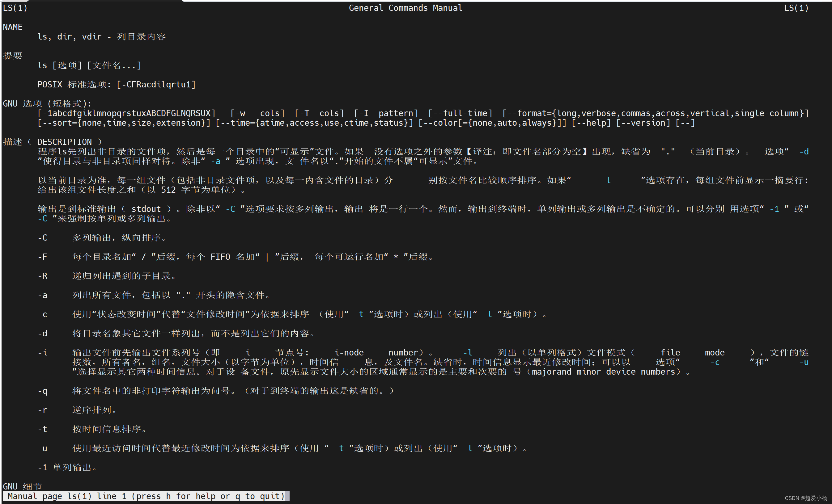832x504 pixels.
Task: Click the LS(1) header at top right
Action: pyautogui.click(x=796, y=8)
